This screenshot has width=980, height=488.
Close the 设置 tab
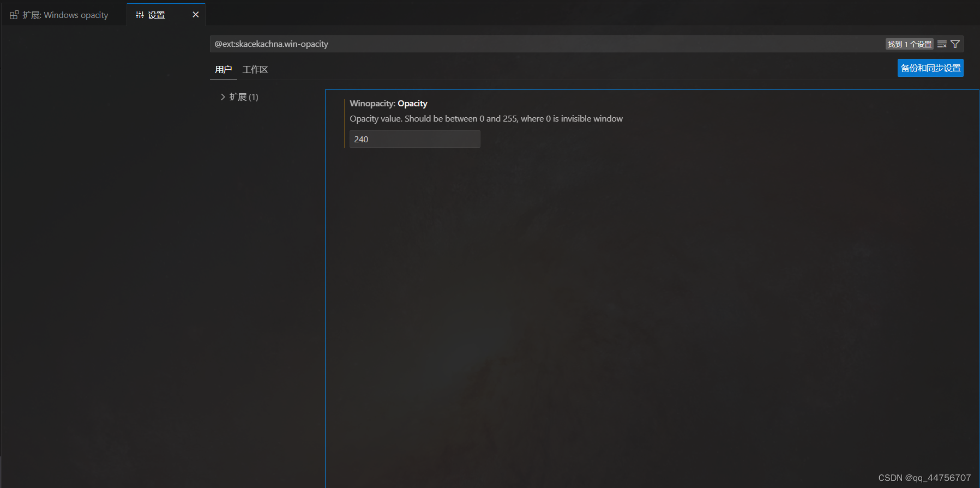[196, 15]
